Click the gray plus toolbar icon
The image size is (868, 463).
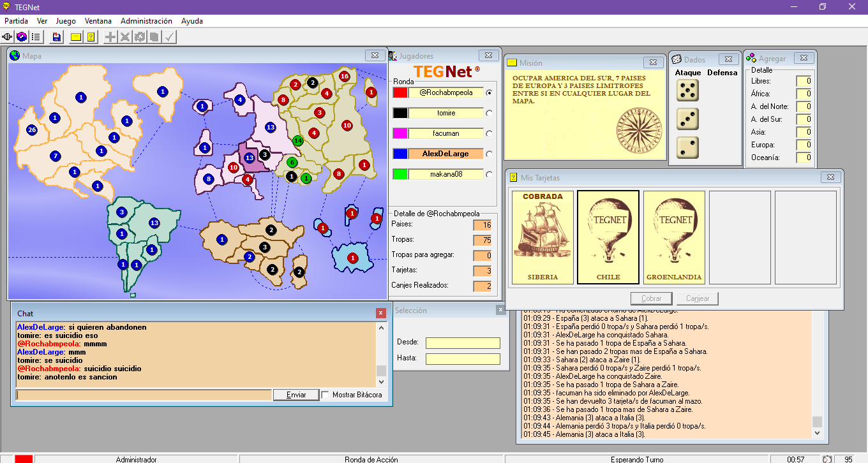coord(110,37)
